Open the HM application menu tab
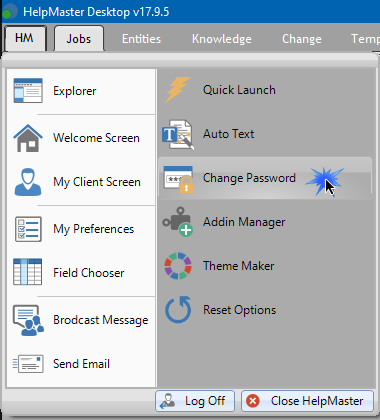The width and height of the screenshot is (380, 420). click(25, 38)
